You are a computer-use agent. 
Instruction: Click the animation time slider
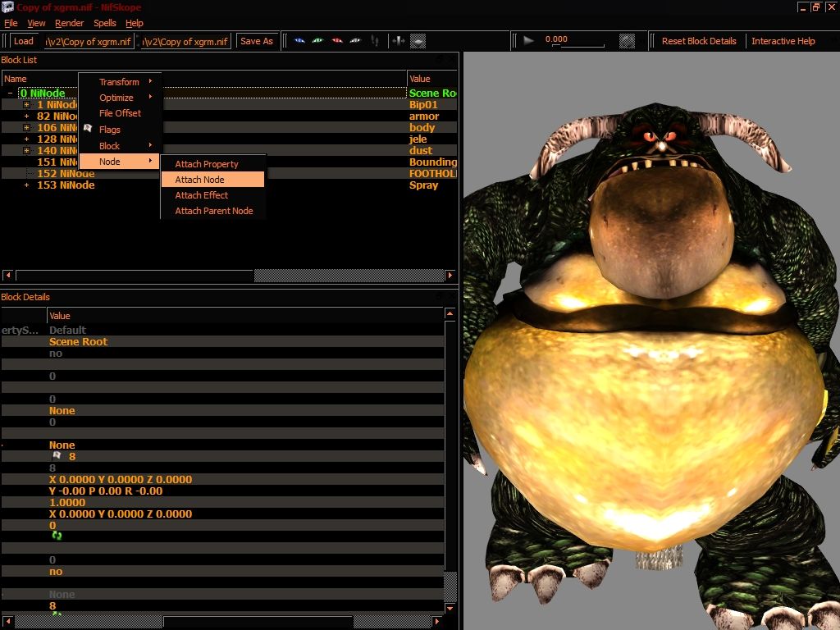(577, 46)
